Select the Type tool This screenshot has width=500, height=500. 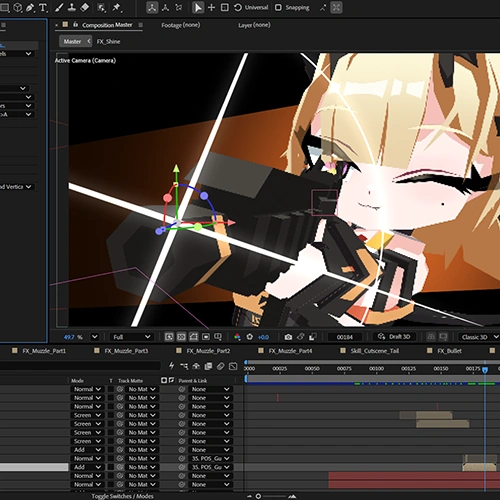pyautogui.click(x=43, y=7)
